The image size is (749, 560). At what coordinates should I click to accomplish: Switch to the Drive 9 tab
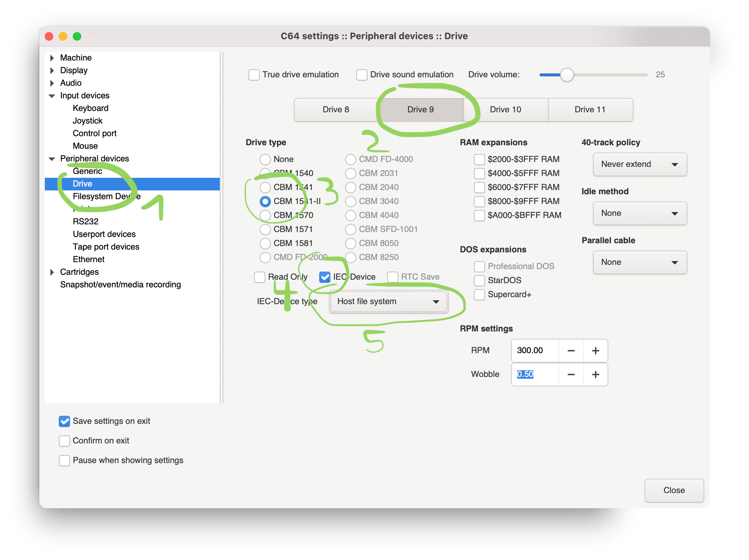[421, 110]
